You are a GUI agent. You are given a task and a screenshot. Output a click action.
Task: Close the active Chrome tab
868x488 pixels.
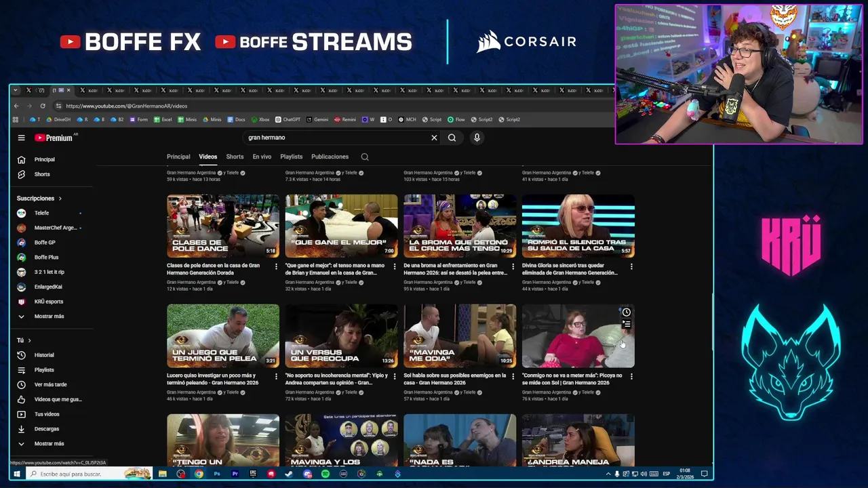pos(68,90)
